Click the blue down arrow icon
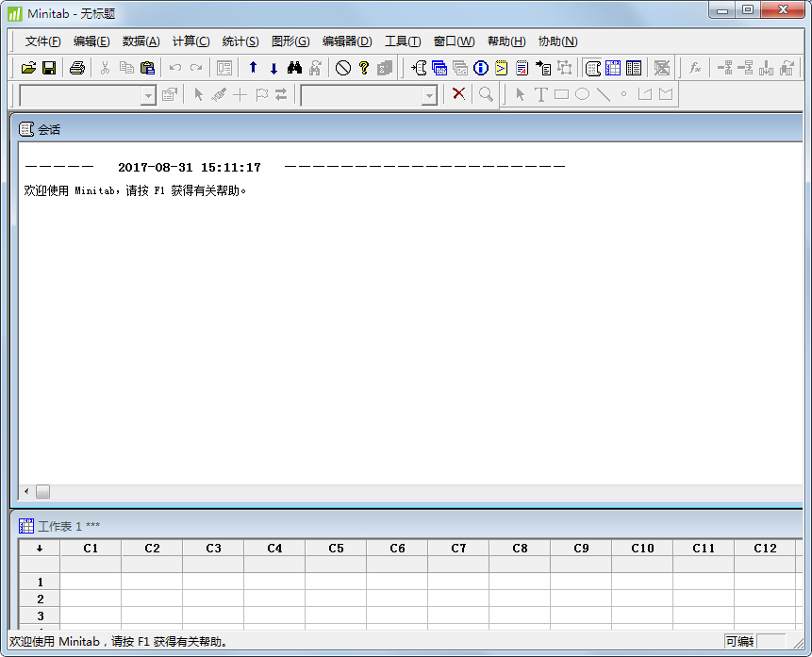The width and height of the screenshot is (812, 657). (273, 68)
